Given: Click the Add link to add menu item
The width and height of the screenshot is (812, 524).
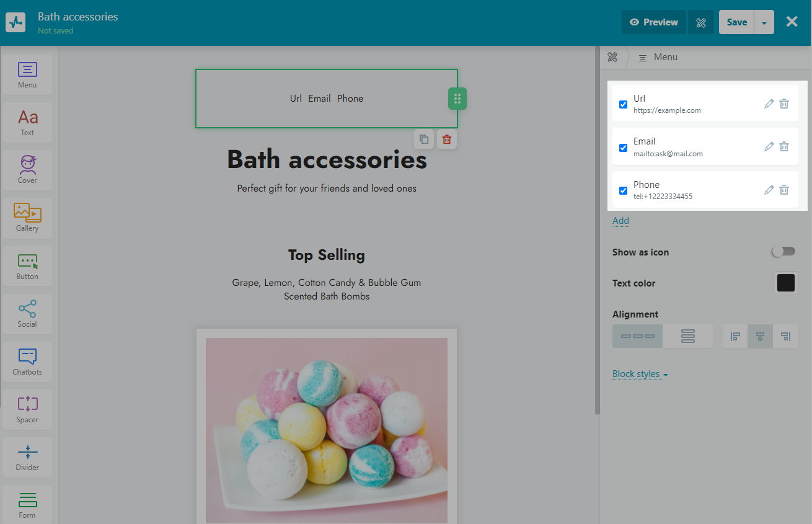Looking at the screenshot, I should coord(620,221).
